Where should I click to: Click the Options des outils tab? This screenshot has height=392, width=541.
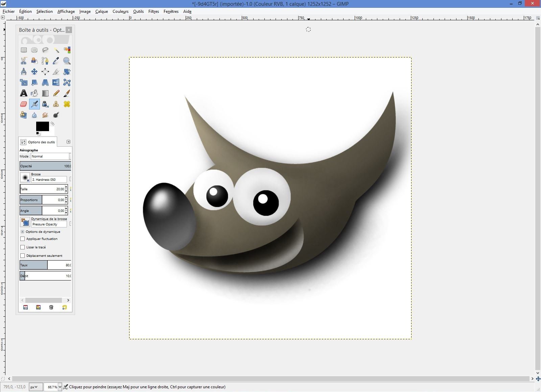(38, 142)
